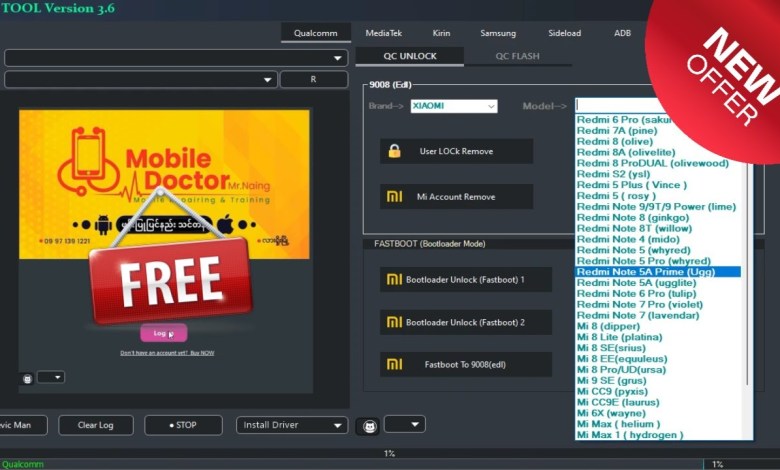Pick Redmi Note 7 (lavendar)
Screen dimensions: 780x470
pyautogui.click(x=638, y=315)
